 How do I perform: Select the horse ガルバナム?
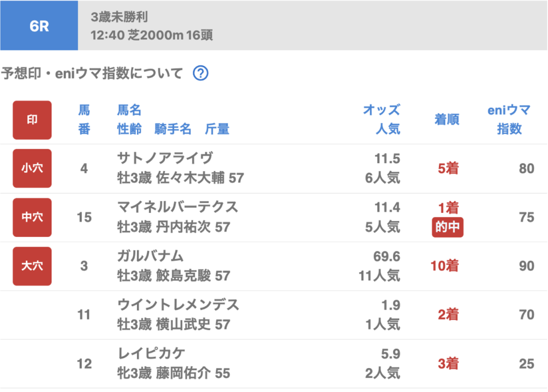point(150,256)
